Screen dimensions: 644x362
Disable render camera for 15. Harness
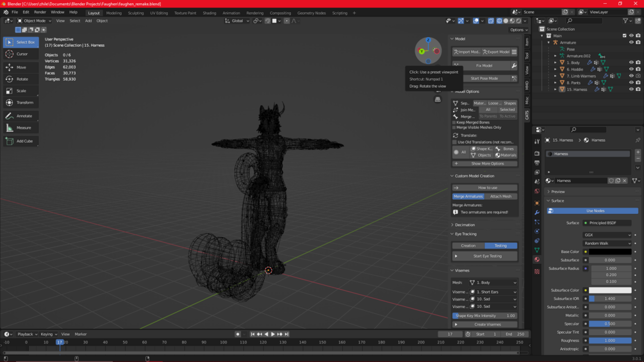coord(638,89)
